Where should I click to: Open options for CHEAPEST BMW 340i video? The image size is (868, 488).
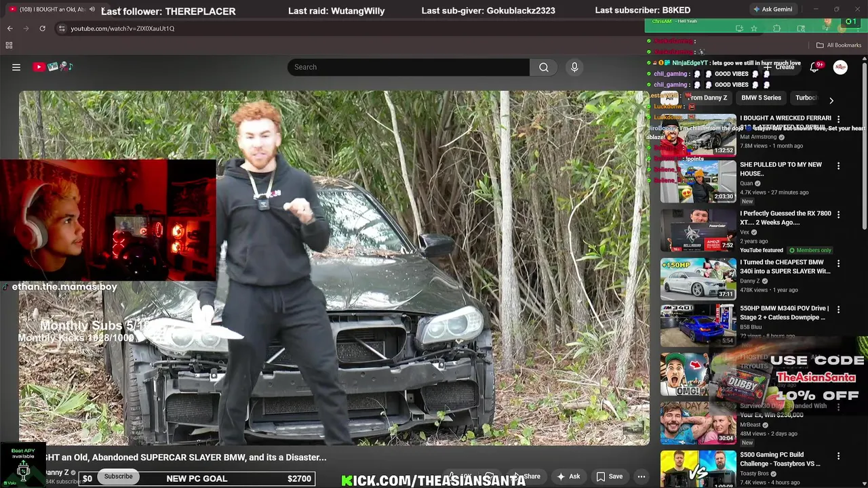coord(838,263)
